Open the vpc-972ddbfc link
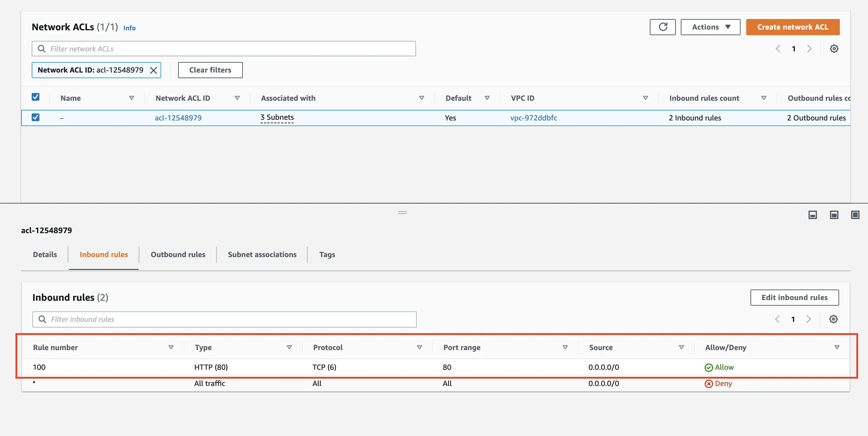This screenshot has width=868, height=436. [x=533, y=118]
